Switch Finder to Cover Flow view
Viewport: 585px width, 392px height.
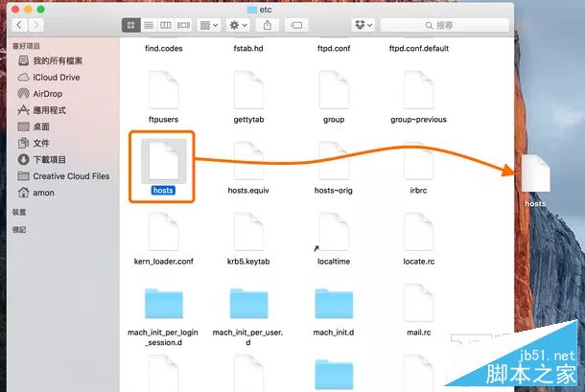tap(183, 25)
